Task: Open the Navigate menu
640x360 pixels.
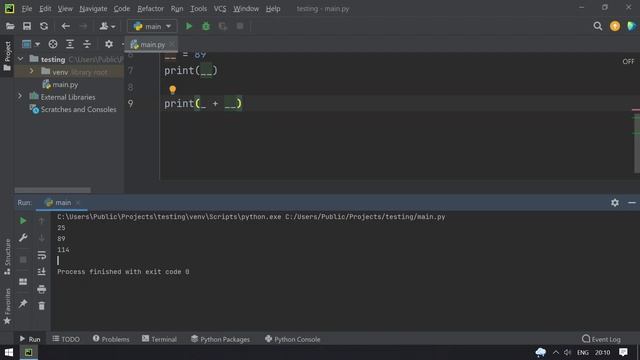Action: point(93,9)
